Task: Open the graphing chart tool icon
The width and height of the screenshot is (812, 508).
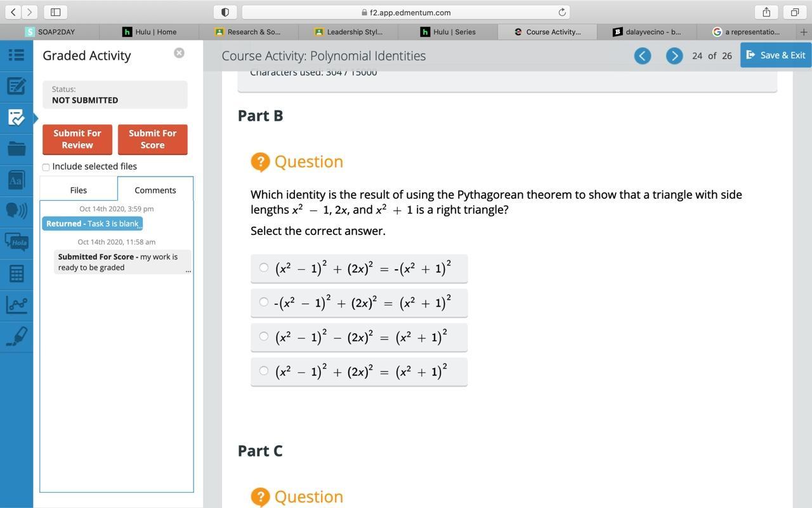Action: pyautogui.click(x=16, y=305)
